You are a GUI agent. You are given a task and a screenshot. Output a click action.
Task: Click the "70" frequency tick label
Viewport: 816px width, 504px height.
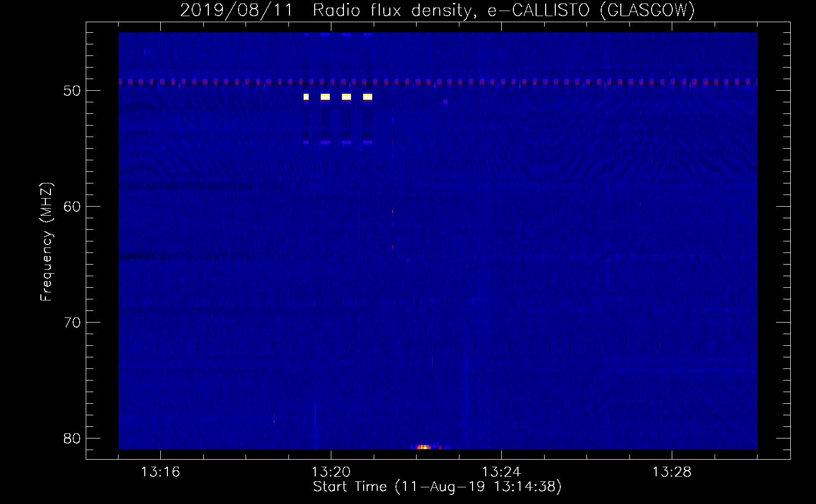tap(72, 323)
